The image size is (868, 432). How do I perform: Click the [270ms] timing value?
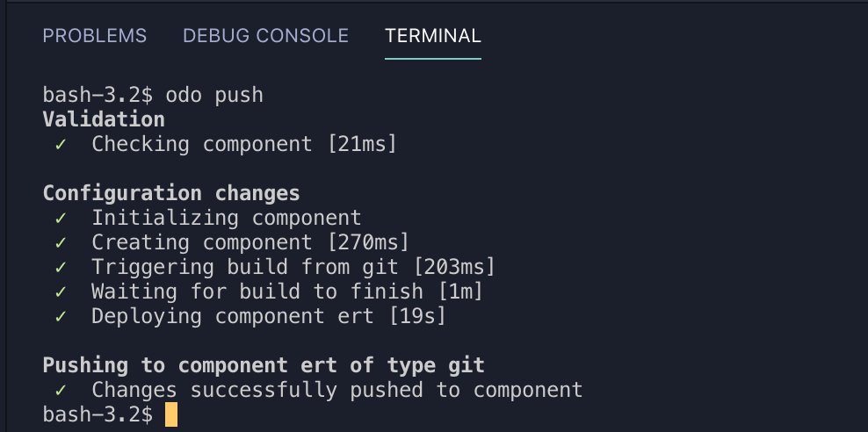(x=368, y=242)
